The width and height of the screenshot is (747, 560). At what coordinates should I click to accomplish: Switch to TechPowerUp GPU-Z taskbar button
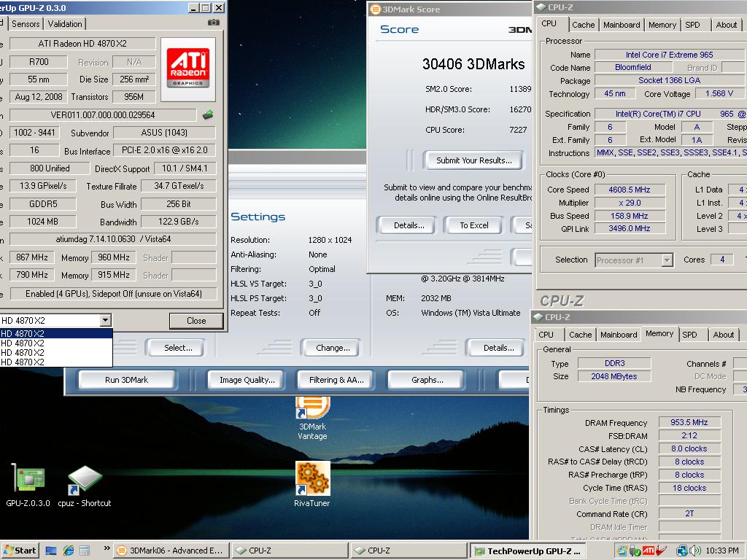(x=528, y=551)
